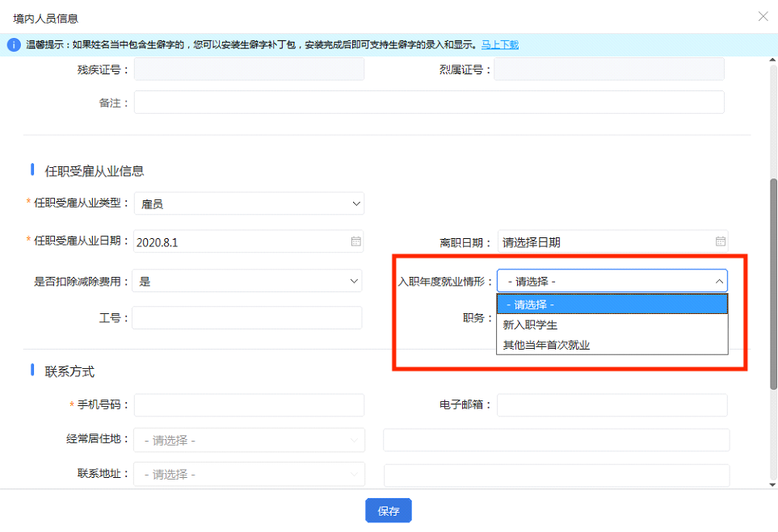Screen dimensions: 778x532
Task: Click the 工号 input field
Action: click(x=247, y=318)
